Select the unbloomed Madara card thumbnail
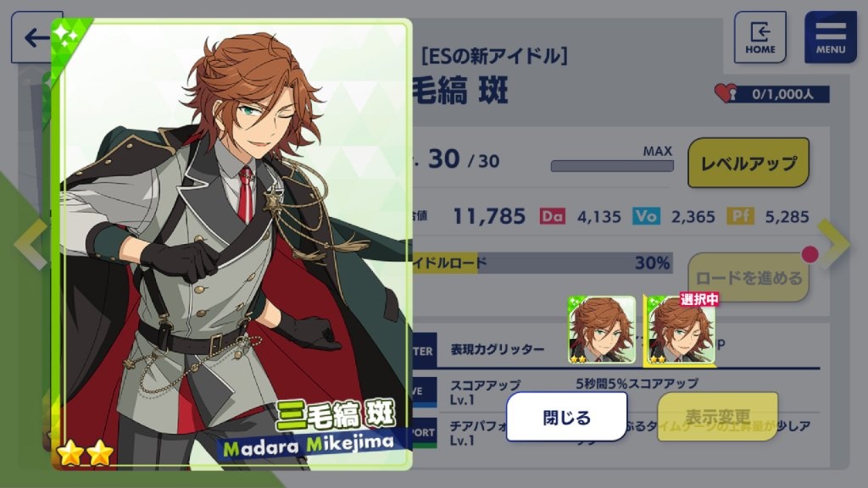Screen dimensions: 868x488 point(602,330)
